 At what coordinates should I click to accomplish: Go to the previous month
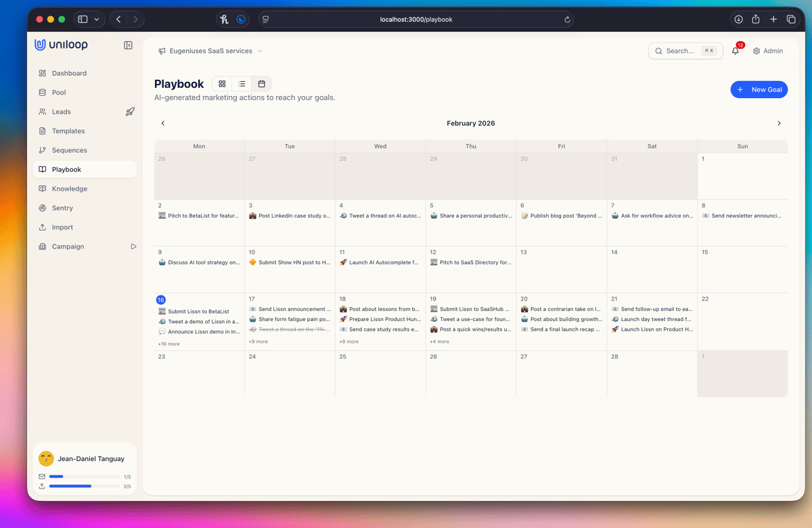click(163, 123)
